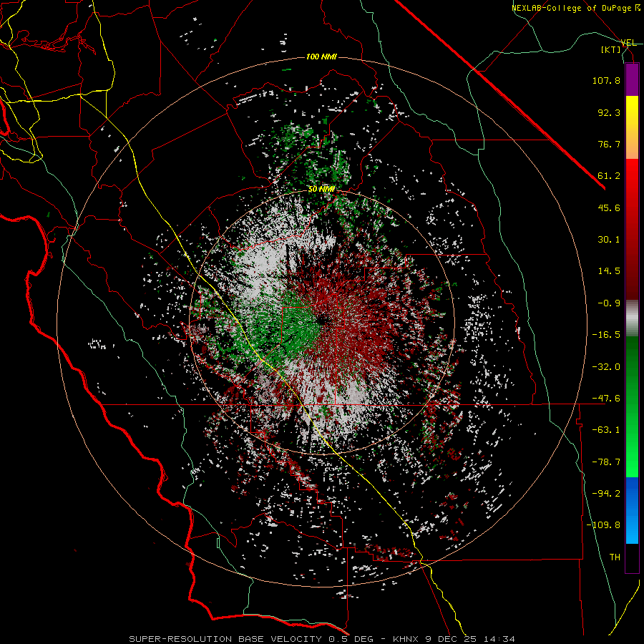Click the [KT] units label
This screenshot has width=644, height=644.
pyautogui.click(x=611, y=49)
